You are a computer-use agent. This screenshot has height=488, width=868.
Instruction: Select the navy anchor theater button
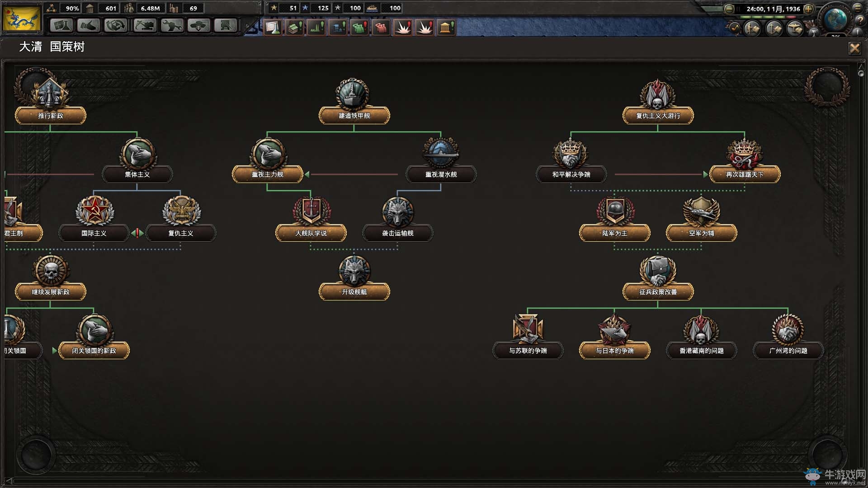pyautogui.click(x=774, y=28)
